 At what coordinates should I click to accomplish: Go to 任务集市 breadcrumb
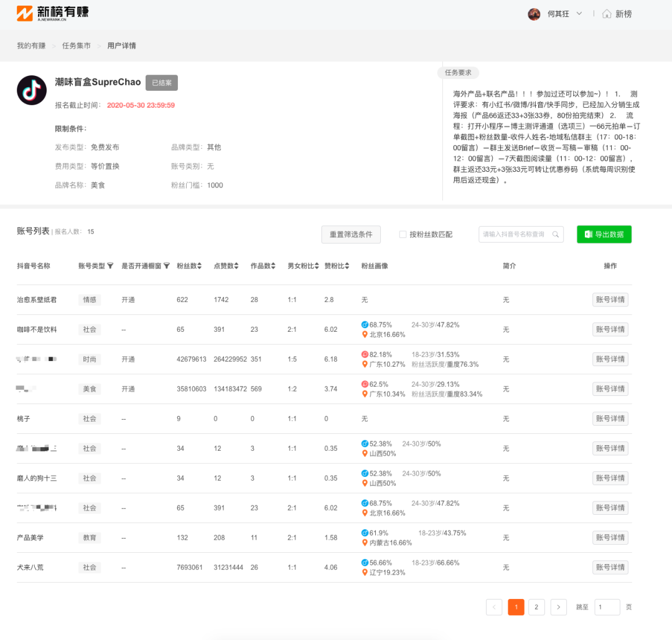pyautogui.click(x=76, y=46)
